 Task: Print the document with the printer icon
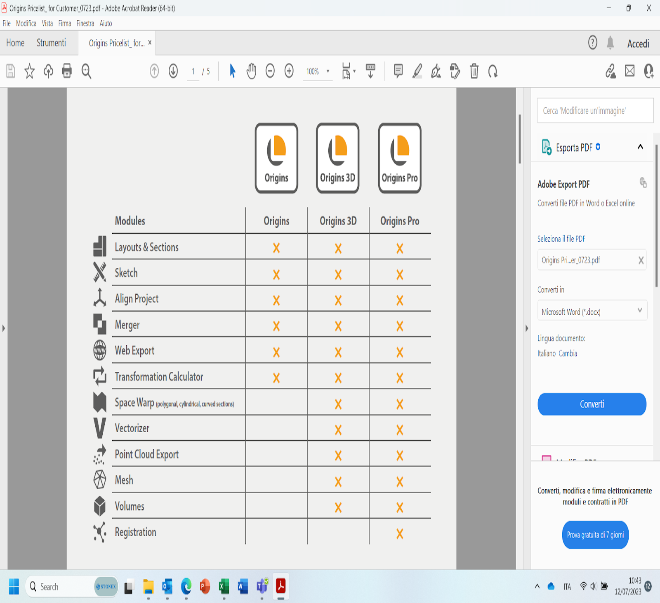[x=67, y=71]
